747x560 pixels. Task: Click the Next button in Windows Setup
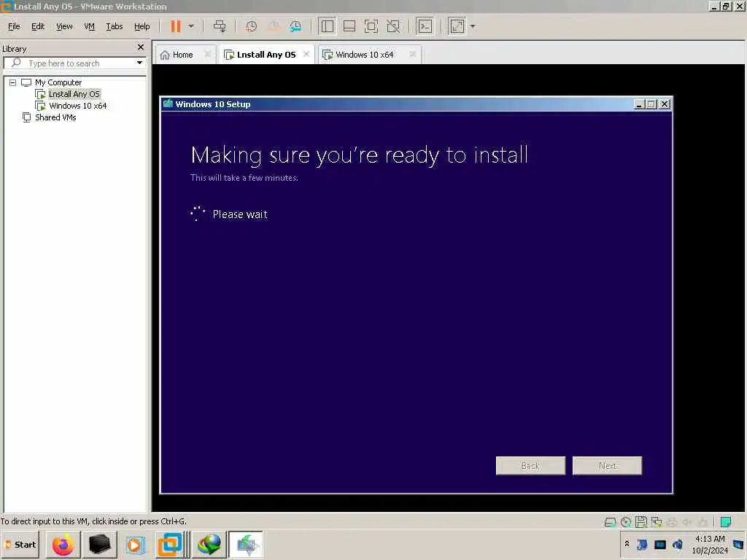pos(607,466)
